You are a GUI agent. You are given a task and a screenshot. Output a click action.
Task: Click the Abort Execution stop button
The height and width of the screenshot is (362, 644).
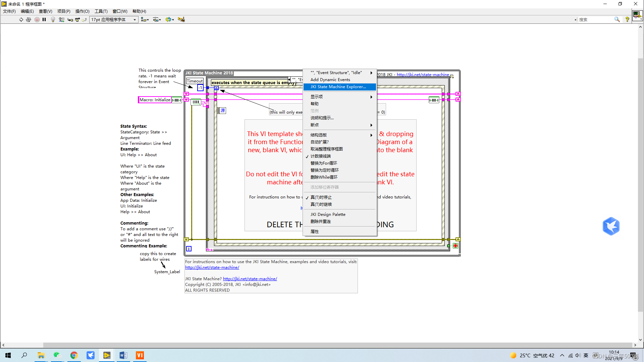point(37,19)
